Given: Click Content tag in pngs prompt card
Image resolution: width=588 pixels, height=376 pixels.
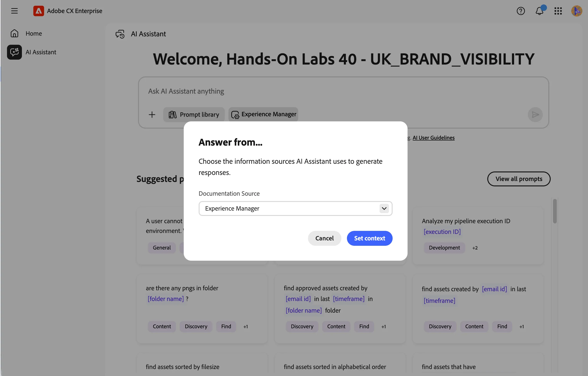Looking at the screenshot, I should click(162, 326).
